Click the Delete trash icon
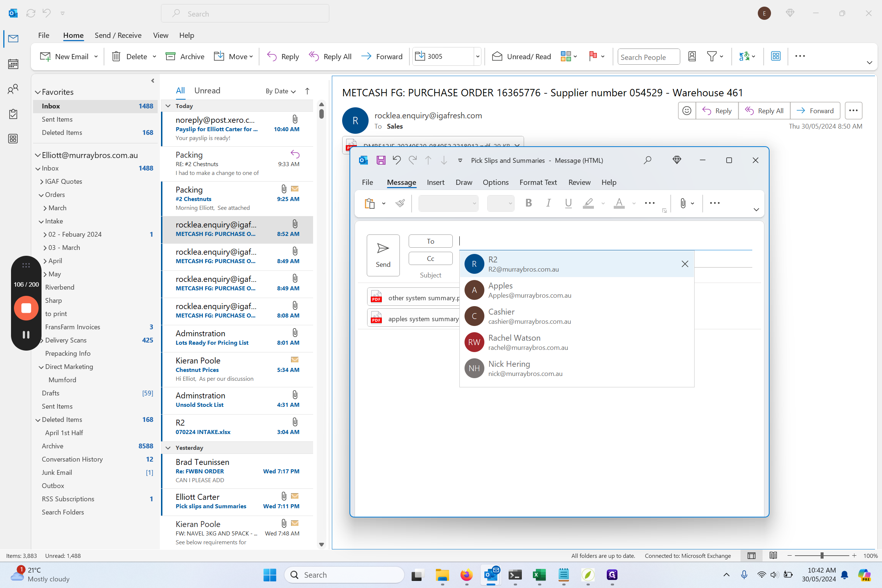 coord(116,56)
